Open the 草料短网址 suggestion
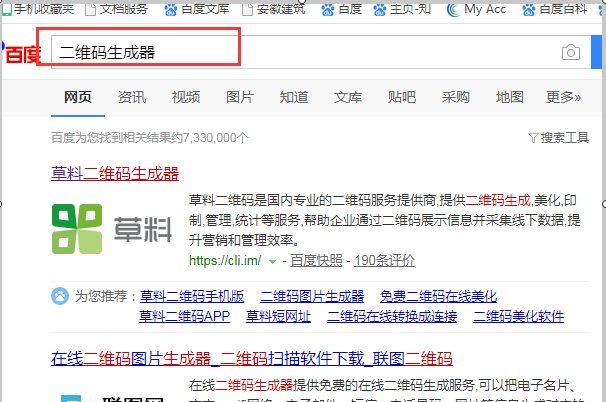The height and width of the screenshot is (402, 606). coord(278,317)
